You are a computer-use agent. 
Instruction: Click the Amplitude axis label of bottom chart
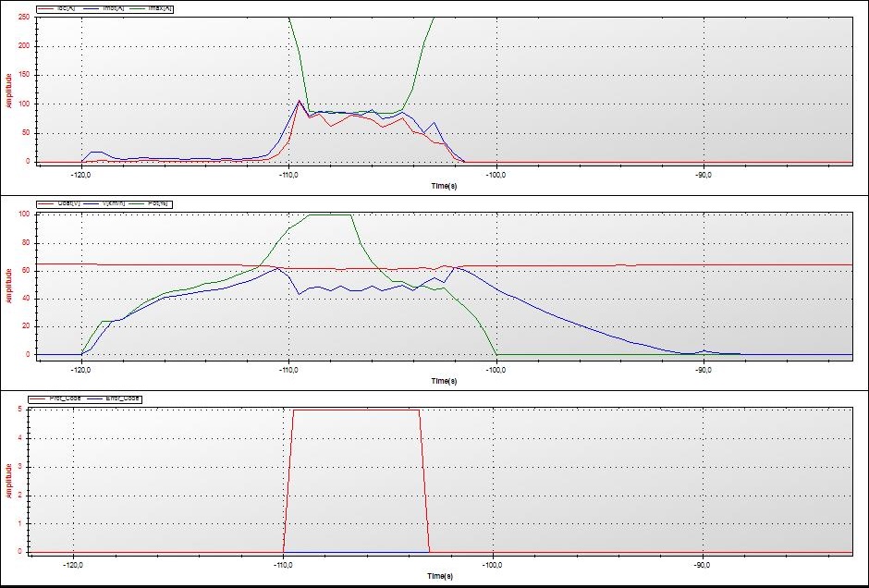tap(8, 480)
